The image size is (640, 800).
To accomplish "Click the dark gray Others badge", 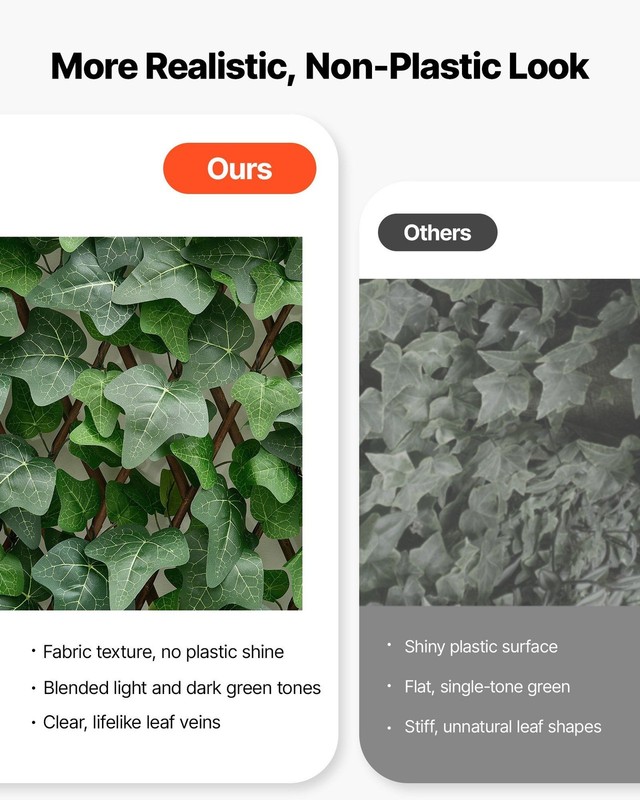I will 437,232.
